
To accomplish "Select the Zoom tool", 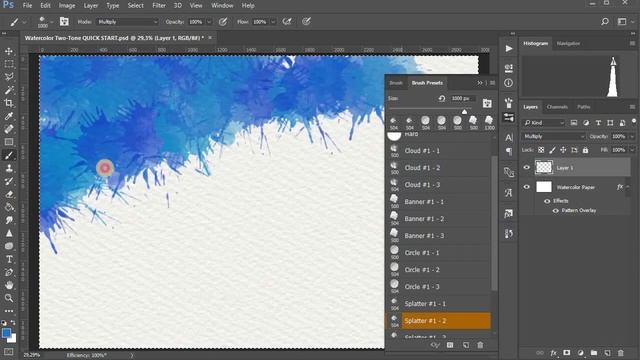I will pyautogui.click(x=9, y=298).
